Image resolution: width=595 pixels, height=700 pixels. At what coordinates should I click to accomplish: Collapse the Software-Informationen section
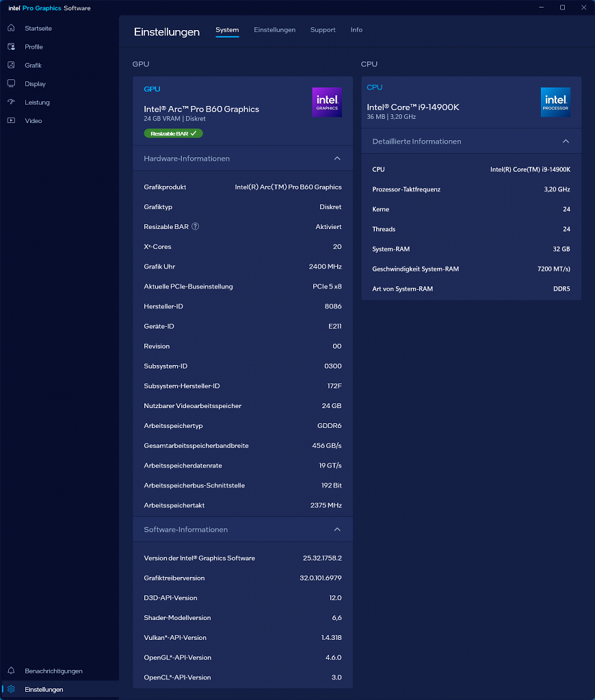coord(337,530)
